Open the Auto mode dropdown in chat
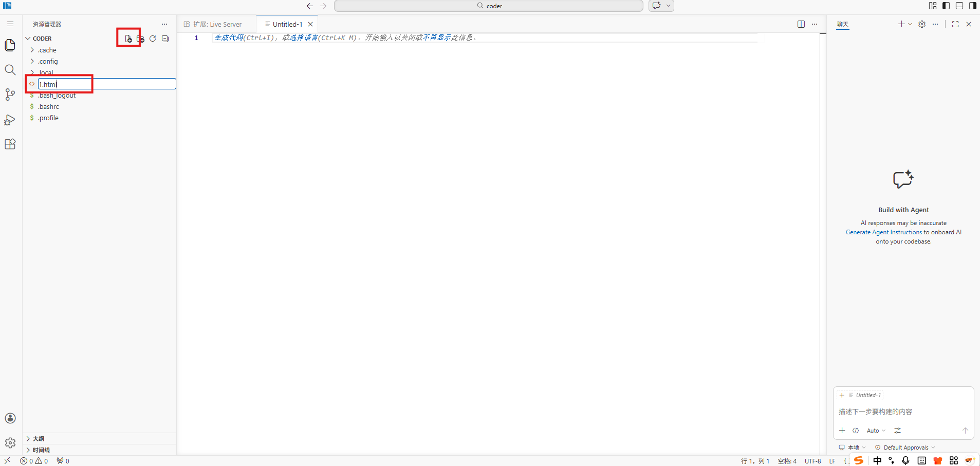980x466 pixels. click(x=876, y=431)
